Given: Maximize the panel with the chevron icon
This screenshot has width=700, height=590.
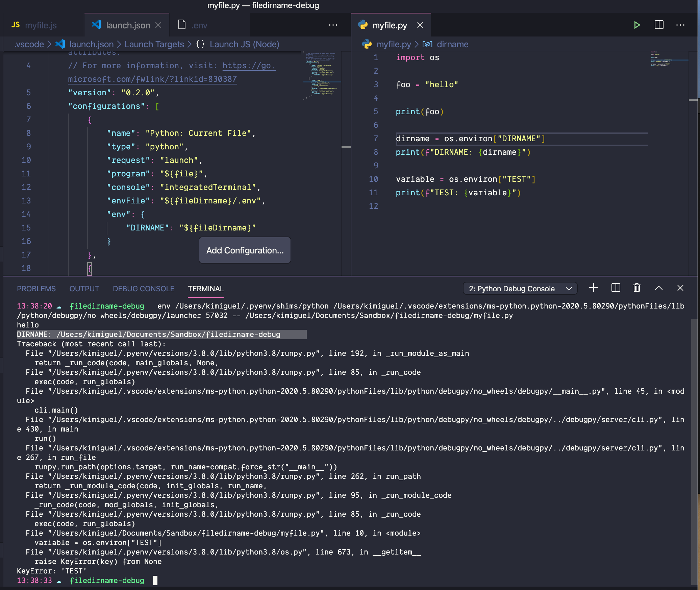Looking at the screenshot, I should coord(658,288).
